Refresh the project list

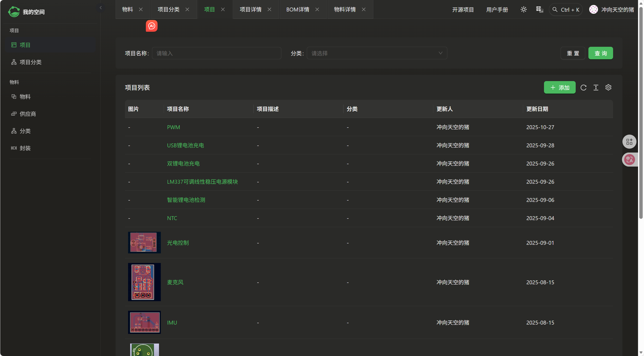coord(583,88)
